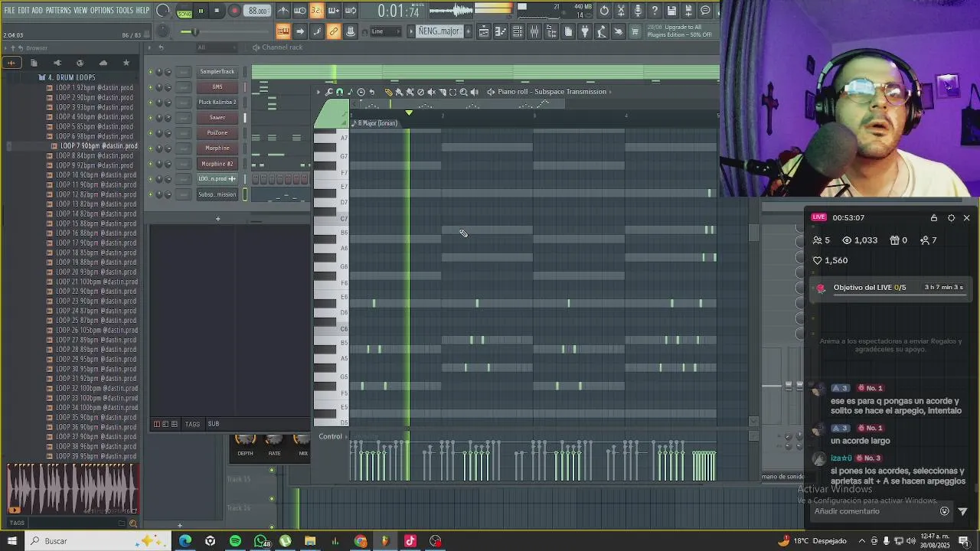The height and width of the screenshot is (551, 980).
Task: Click the undo history icon in the top toolbar
Action: 604,11
